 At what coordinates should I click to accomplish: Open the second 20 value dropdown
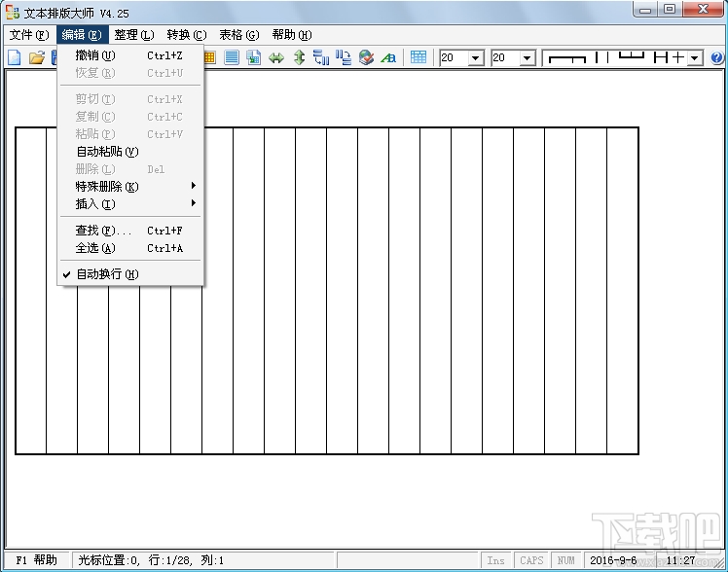point(527,58)
